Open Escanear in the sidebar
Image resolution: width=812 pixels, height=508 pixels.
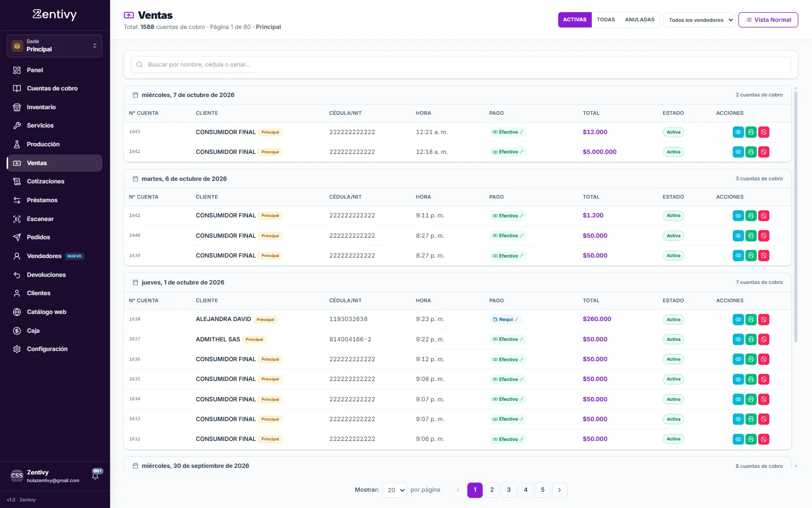click(x=54, y=219)
